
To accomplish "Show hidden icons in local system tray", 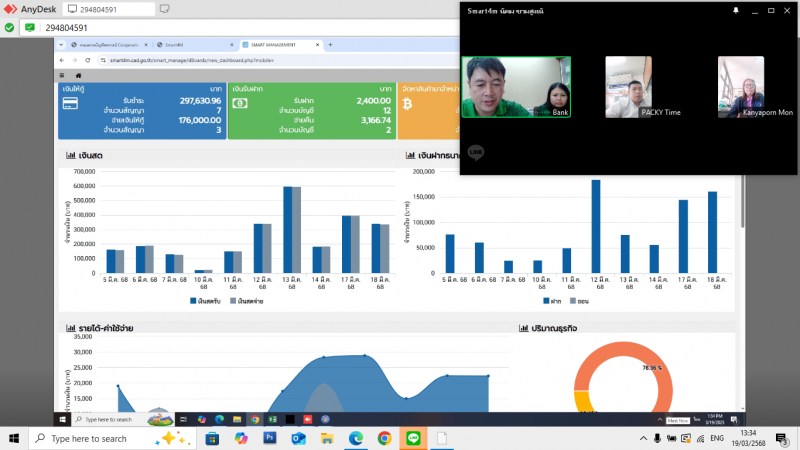I will [643, 438].
